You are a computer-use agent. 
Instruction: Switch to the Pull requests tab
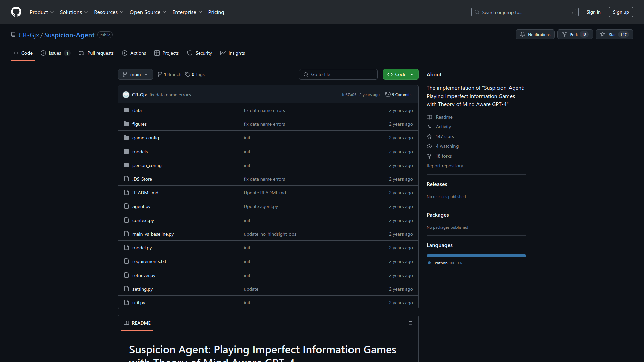coord(96,53)
